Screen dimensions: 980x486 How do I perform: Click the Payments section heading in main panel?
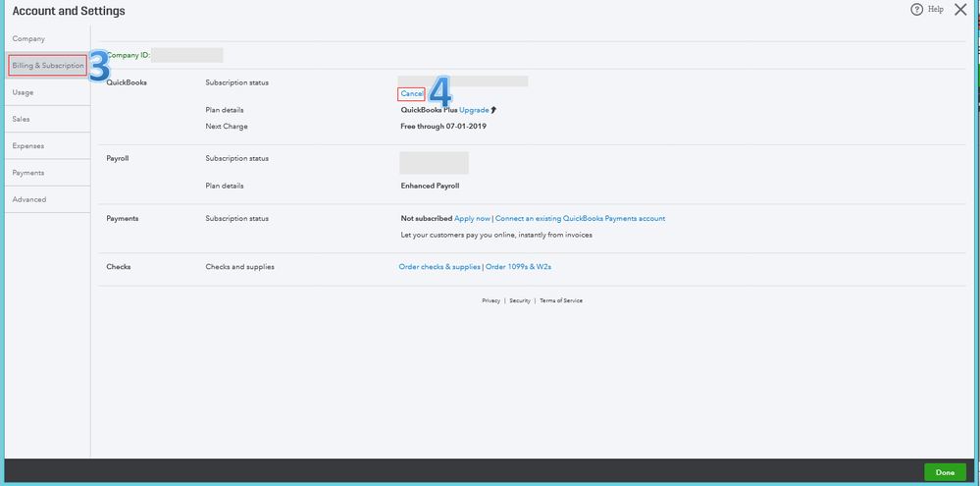click(x=123, y=219)
